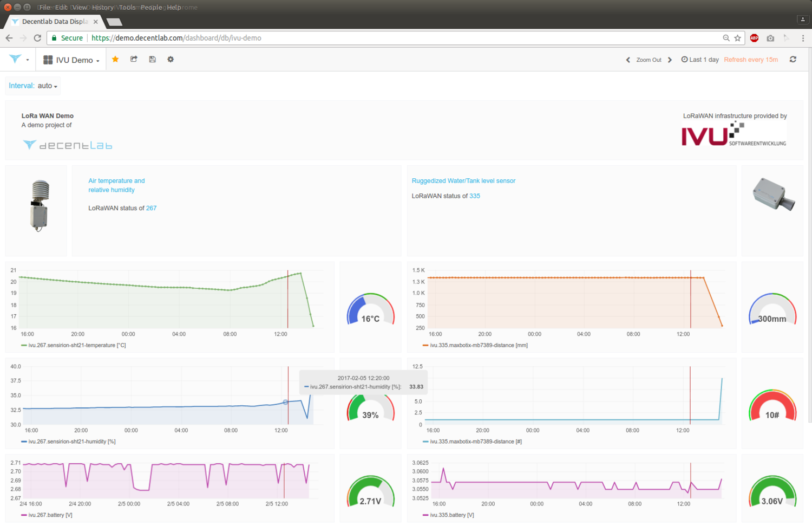Open Chrome's three-dot menu
The width and height of the screenshot is (812, 525).
[803, 38]
